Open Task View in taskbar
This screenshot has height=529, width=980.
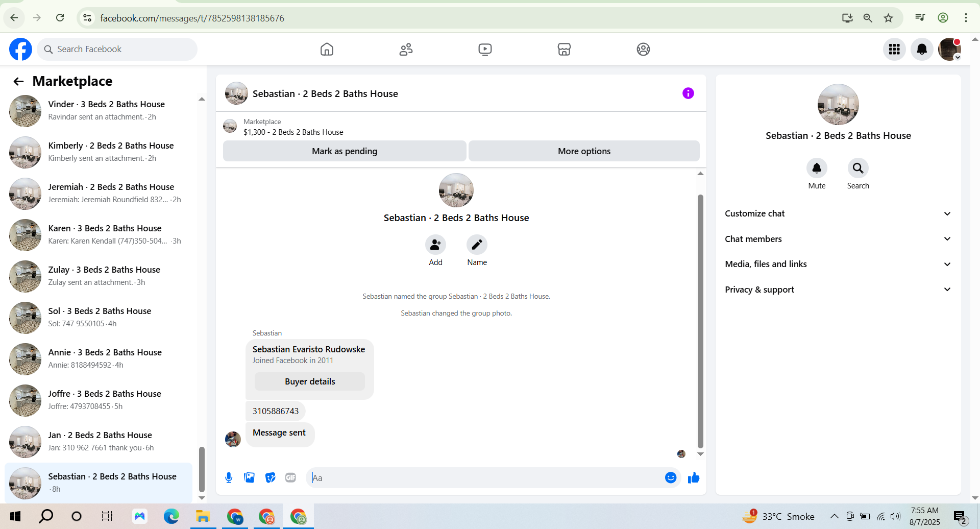tap(107, 516)
